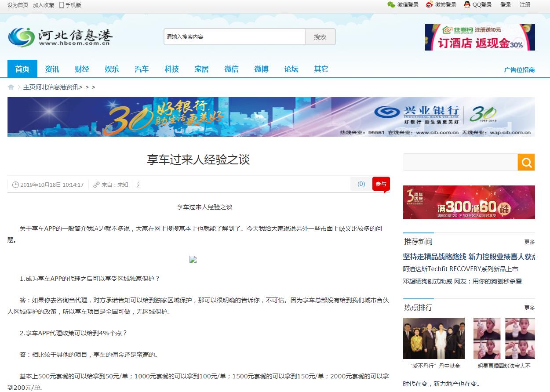Click the 注册 link in top bar
This screenshot has height=392, width=550.
pyautogui.click(x=525, y=5)
